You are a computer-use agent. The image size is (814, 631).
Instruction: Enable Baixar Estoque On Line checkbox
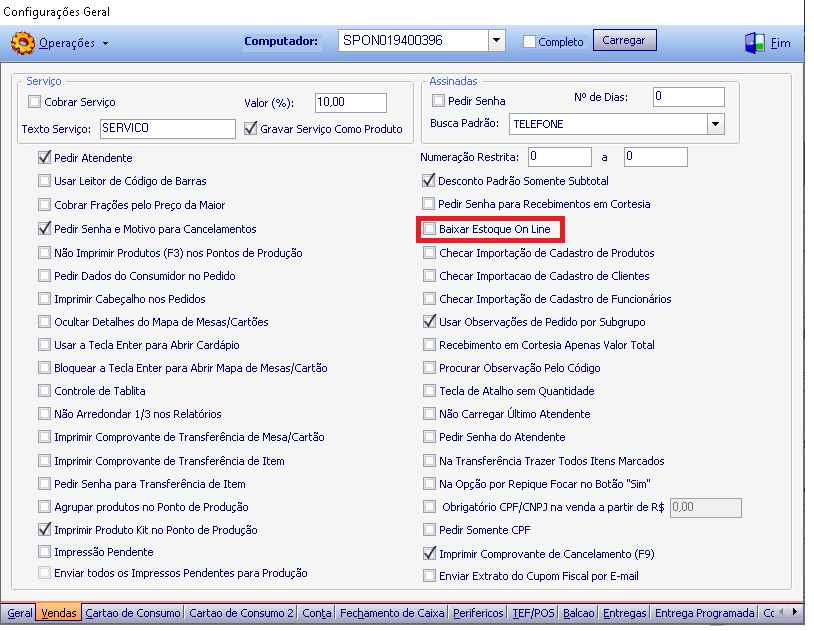tap(429, 229)
